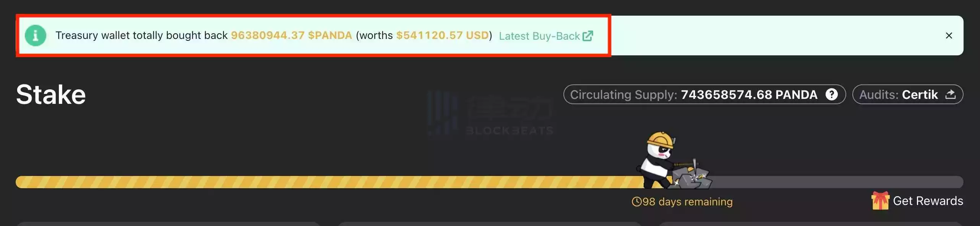Screen dimensions: 980x226
Task: Click the BlockBeats watermark logo
Action: click(490, 114)
